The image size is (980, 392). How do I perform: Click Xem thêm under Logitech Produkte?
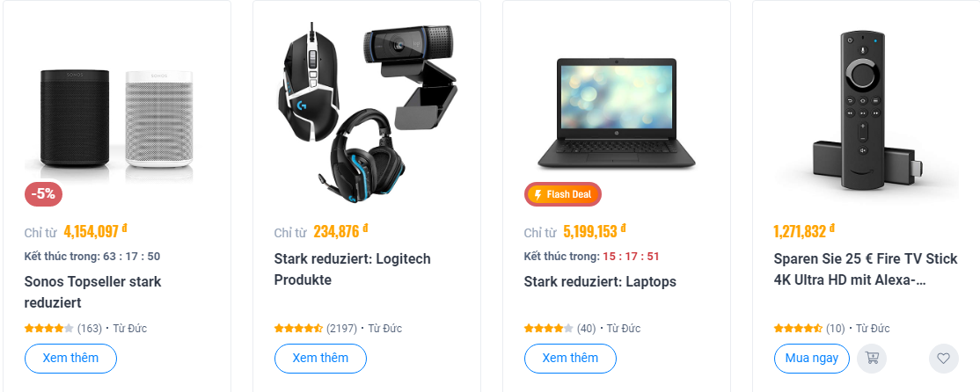320,359
